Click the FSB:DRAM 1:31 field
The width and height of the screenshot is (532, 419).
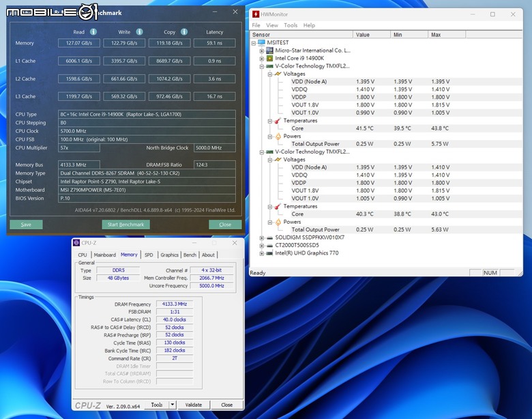pyautogui.click(x=175, y=312)
